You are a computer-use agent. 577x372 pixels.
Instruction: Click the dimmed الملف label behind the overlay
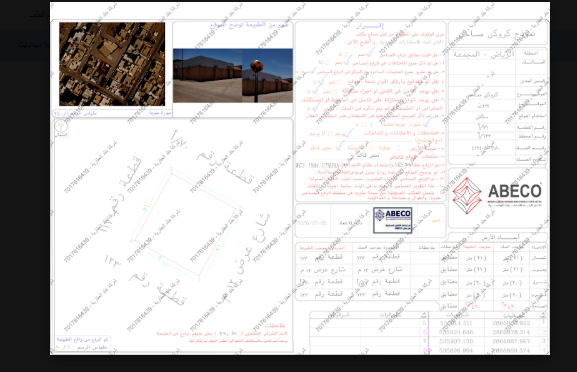(x=36, y=14)
